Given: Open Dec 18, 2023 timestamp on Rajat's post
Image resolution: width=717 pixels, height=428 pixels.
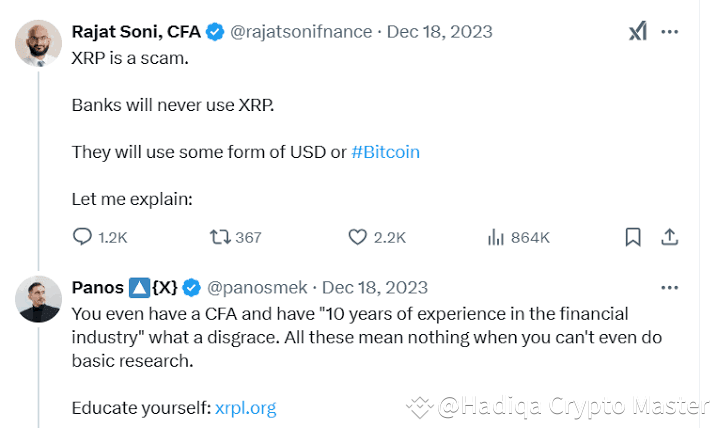Looking at the screenshot, I should click(439, 32).
